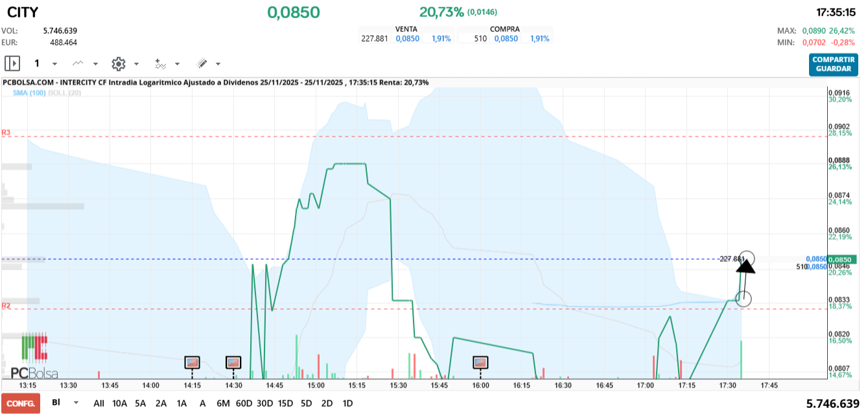Click the COMPARTIR GUARDAR button
Screen dimensions: 868x417
(x=833, y=64)
